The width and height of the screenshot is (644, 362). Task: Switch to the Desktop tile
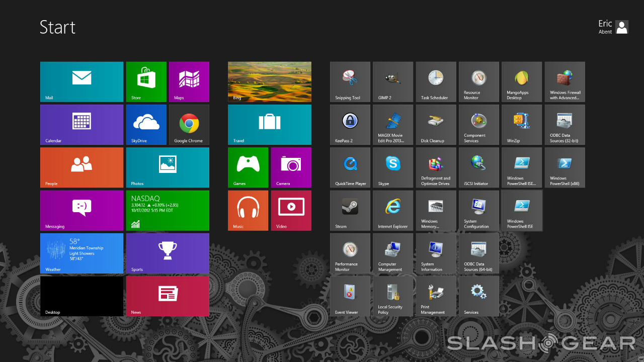pos(82,296)
